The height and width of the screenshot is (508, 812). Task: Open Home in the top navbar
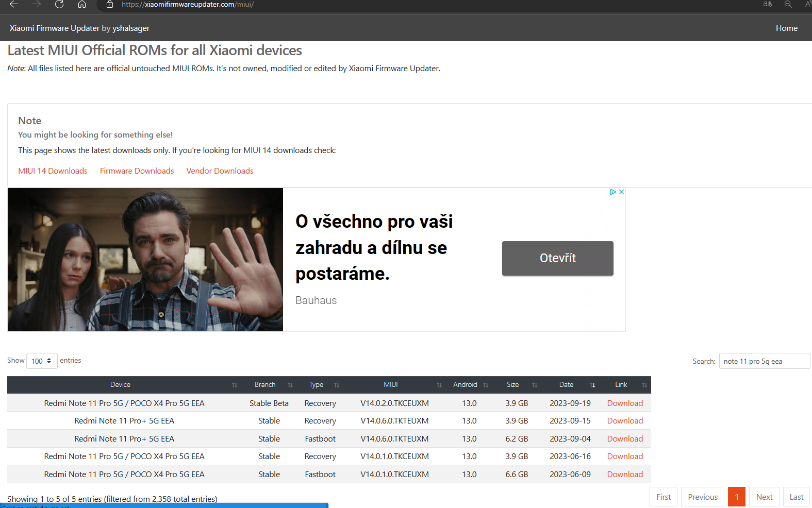pos(786,28)
